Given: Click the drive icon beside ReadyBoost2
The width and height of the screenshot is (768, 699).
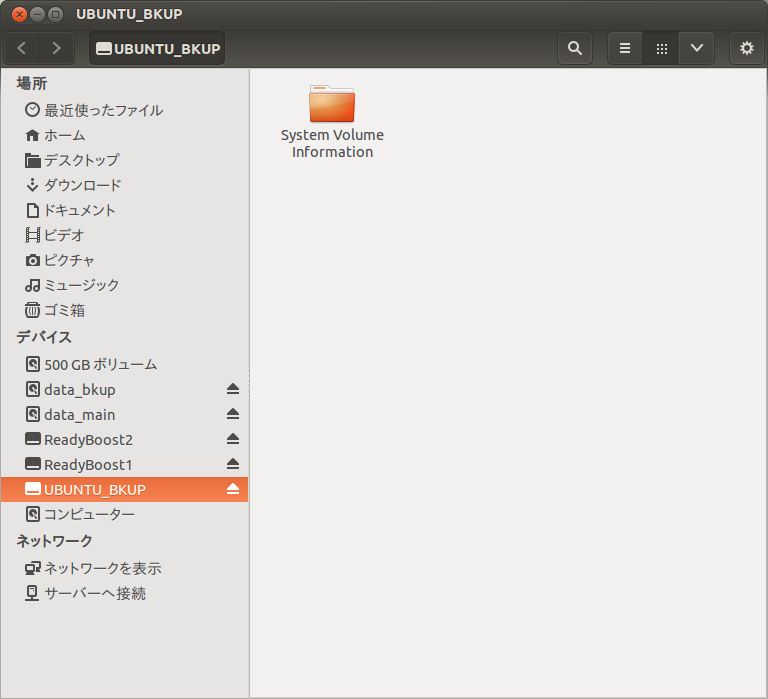Looking at the screenshot, I should click(x=32, y=439).
